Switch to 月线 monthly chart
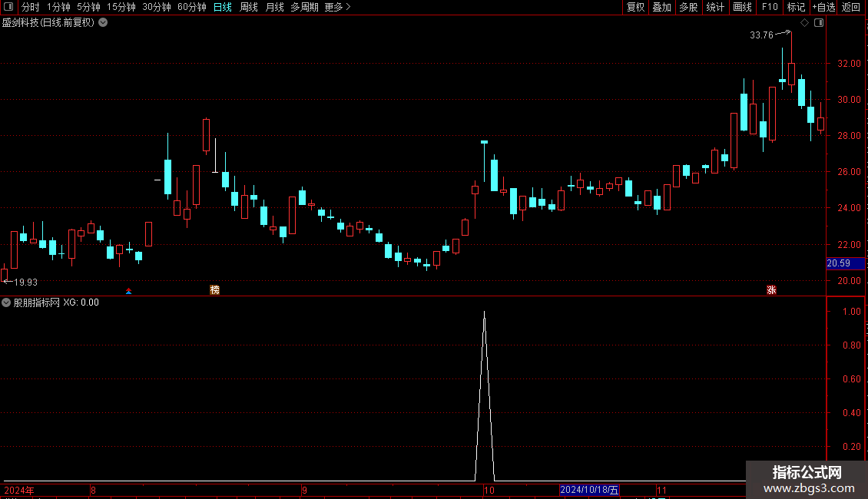Image resolution: width=868 pixels, height=499 pixels. coord(274,7)
